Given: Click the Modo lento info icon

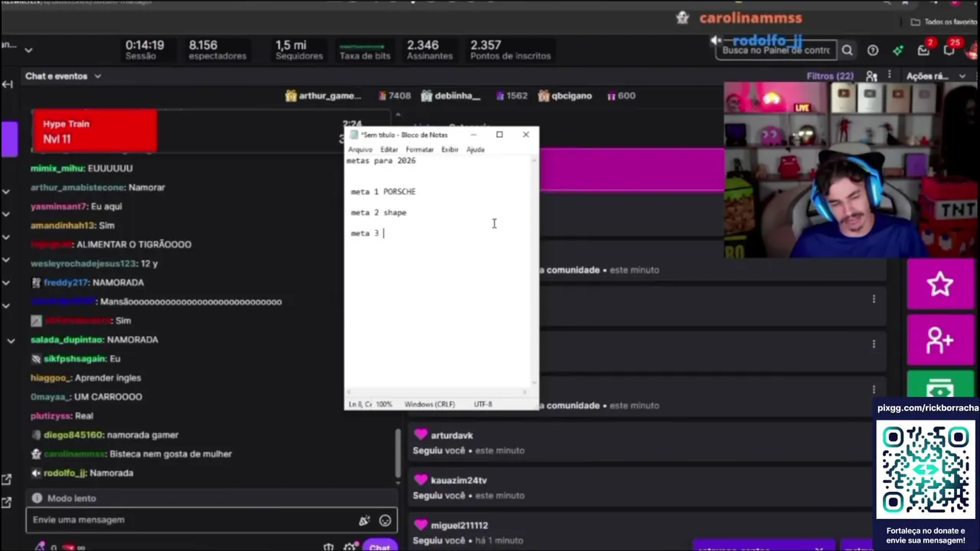Looking at the screenshot, I should (37, 498).
